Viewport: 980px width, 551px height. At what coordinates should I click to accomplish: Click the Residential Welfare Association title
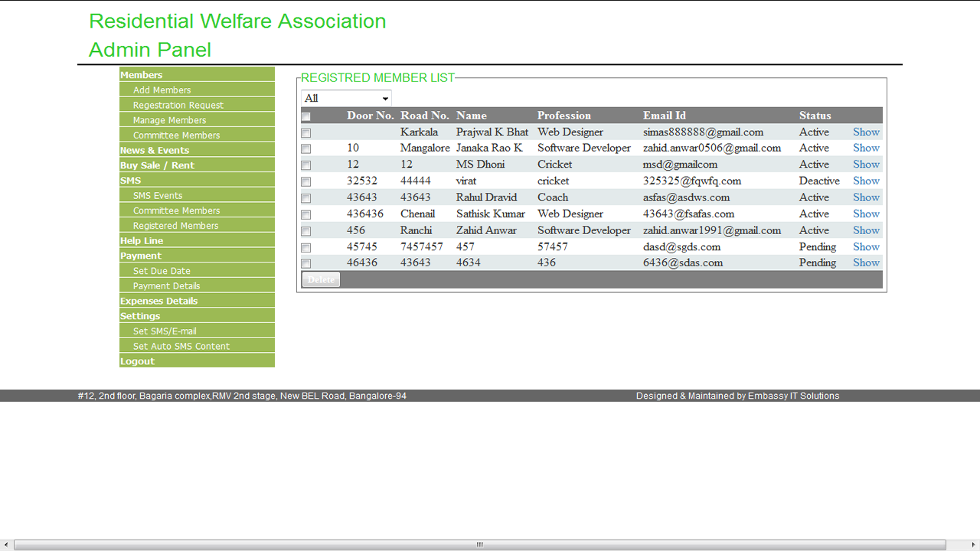click(237, 21)
